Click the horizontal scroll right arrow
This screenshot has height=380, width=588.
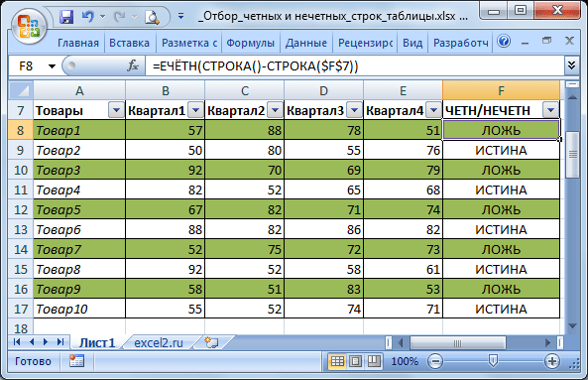[x=547, y=342]
